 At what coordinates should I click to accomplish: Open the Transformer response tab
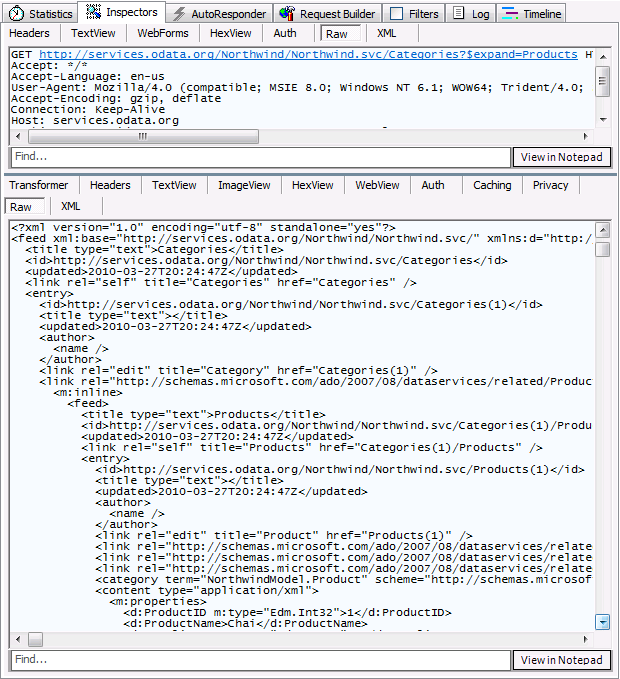coord(39,185)
